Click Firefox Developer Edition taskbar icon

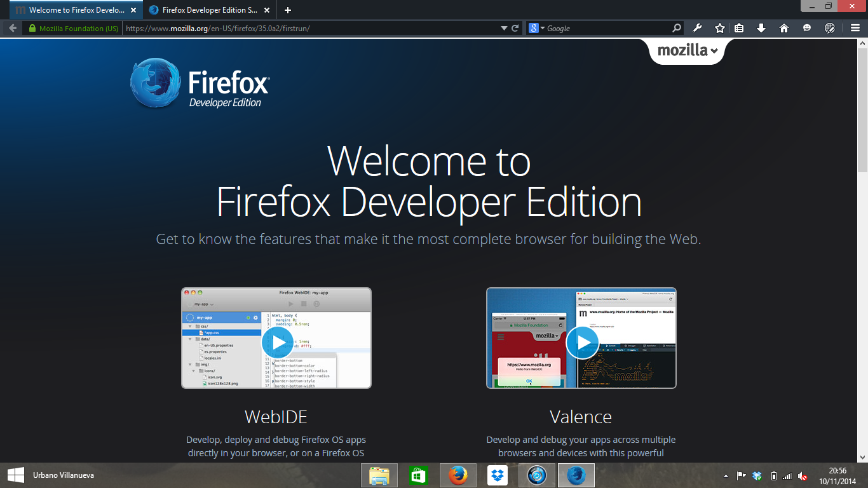point(576,475)
